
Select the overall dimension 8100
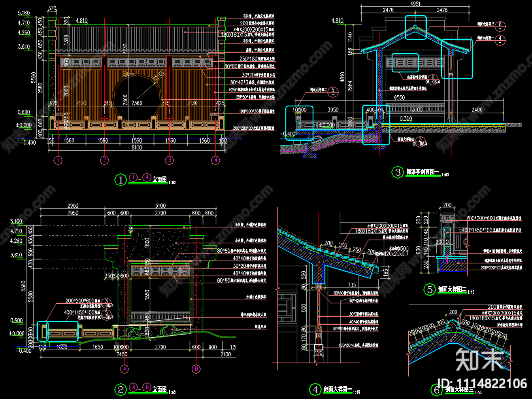click(x=137, y=147)
